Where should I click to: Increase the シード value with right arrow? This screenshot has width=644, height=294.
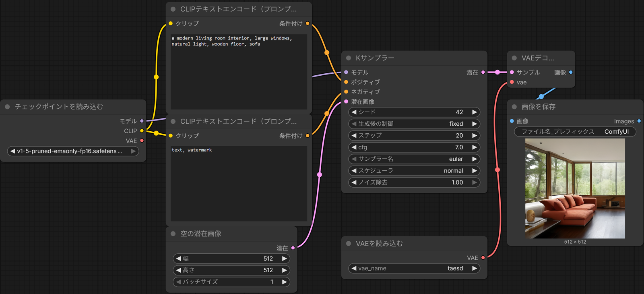click(x=475, y=112)
